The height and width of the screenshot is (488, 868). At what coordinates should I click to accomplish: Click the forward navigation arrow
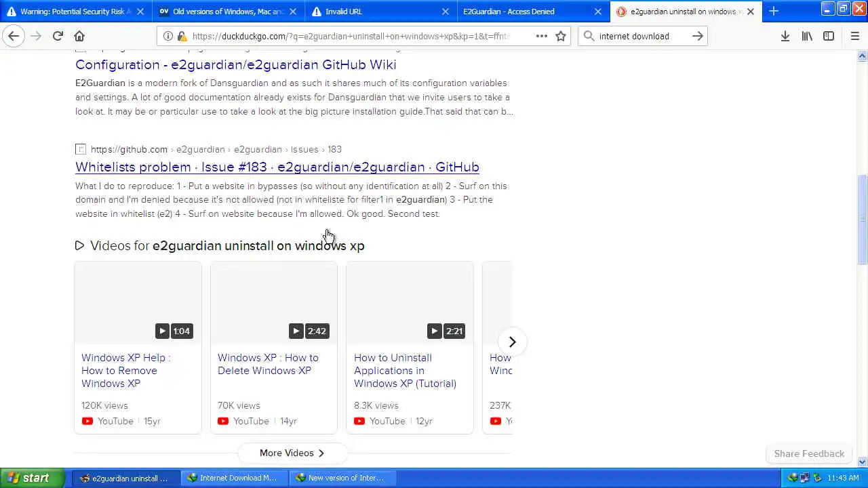(36, 36)
